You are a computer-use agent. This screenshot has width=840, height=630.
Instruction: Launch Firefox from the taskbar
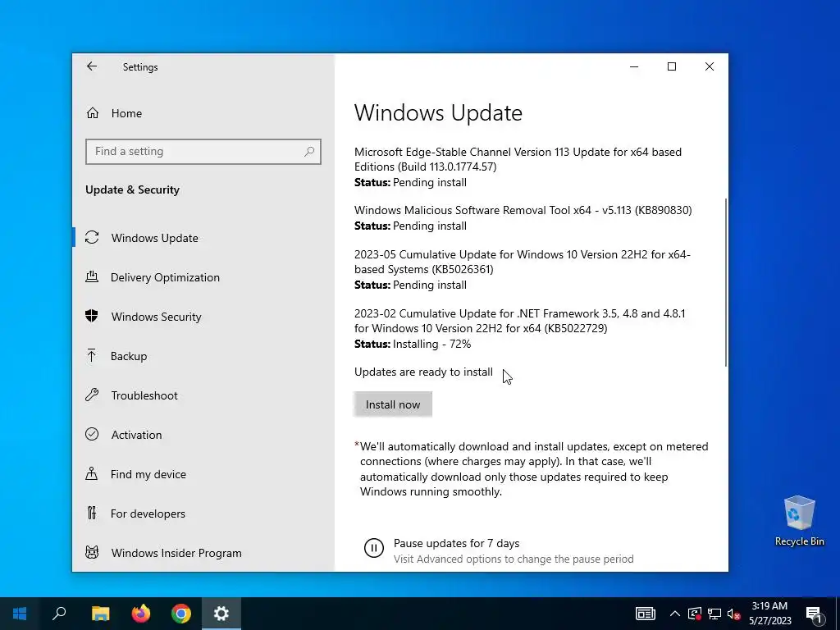(141, 614)
